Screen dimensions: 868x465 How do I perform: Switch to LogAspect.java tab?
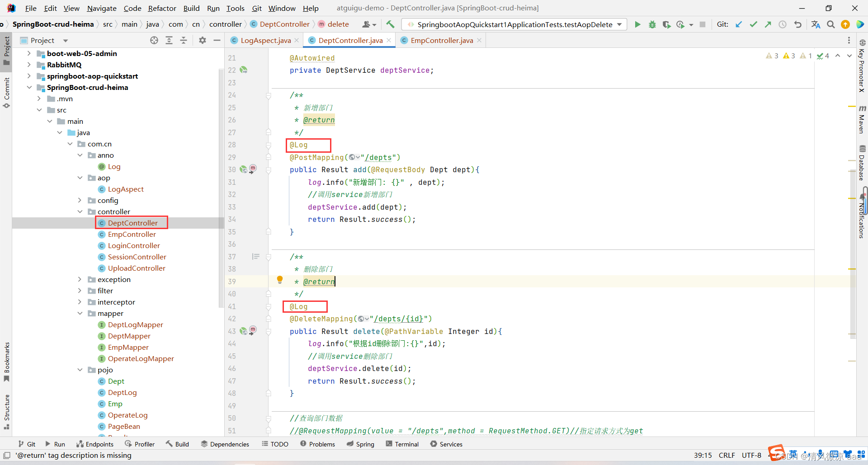pyautogui.click(x=265, y=40)
